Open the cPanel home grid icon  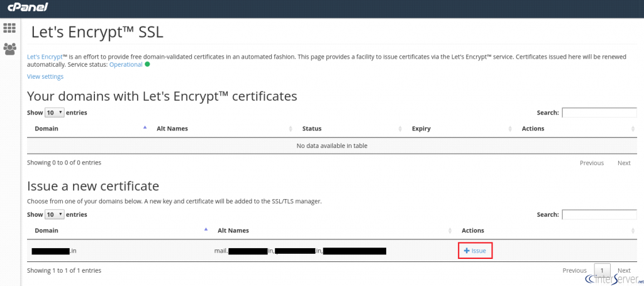(9, 28)
